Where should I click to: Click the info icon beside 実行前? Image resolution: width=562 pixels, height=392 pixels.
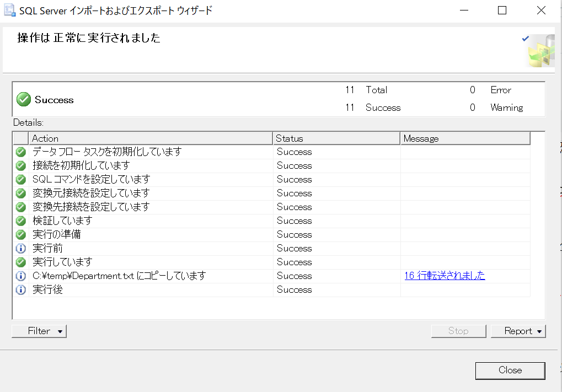pos(20,248)
